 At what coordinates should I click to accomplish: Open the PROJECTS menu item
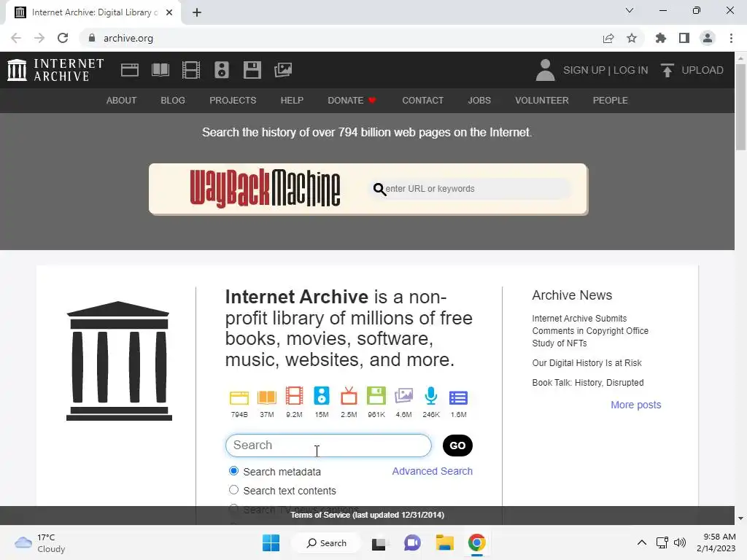(x=233, y=101)
